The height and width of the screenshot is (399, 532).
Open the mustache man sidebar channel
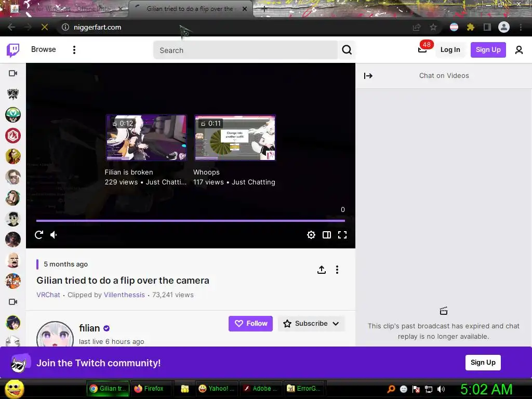click(13, 261)
